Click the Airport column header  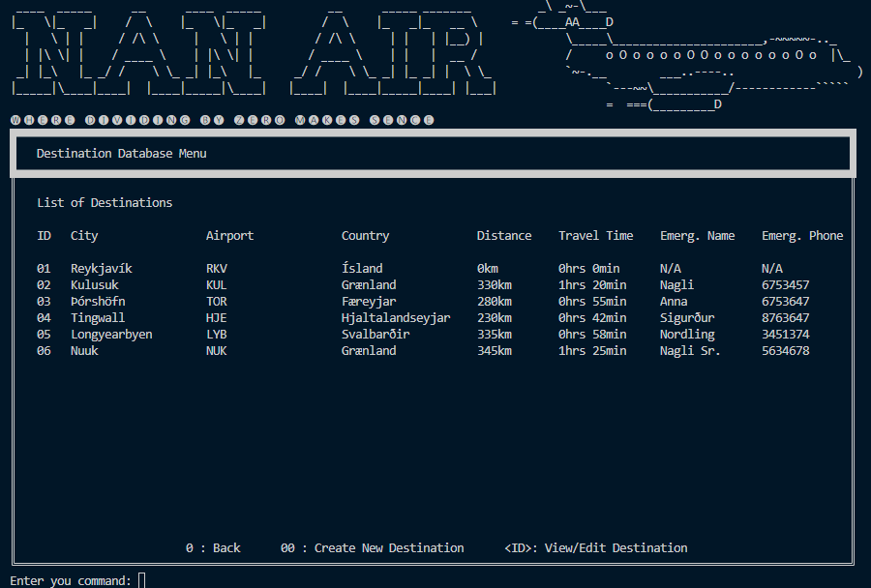pyautogui.click(x=229, y=236)
